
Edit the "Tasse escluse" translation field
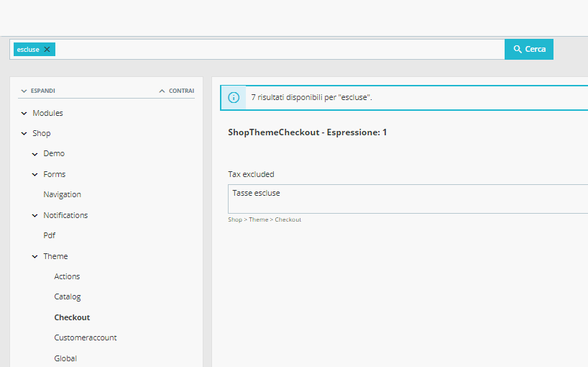[x=407, y=199]
